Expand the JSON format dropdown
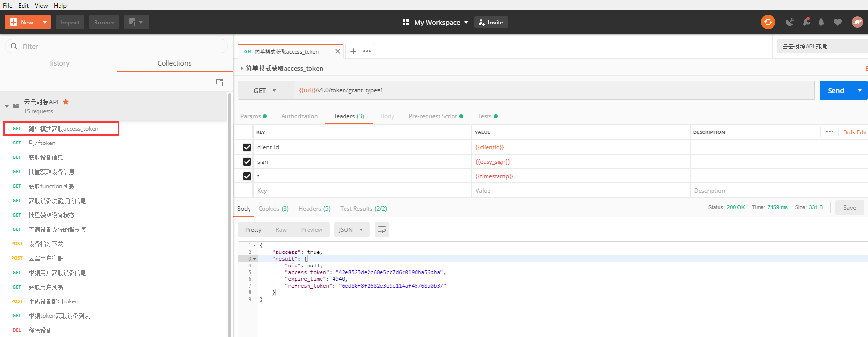Image resolution: width=868 pixels, height=337 pixels. [x=351, y=229]
